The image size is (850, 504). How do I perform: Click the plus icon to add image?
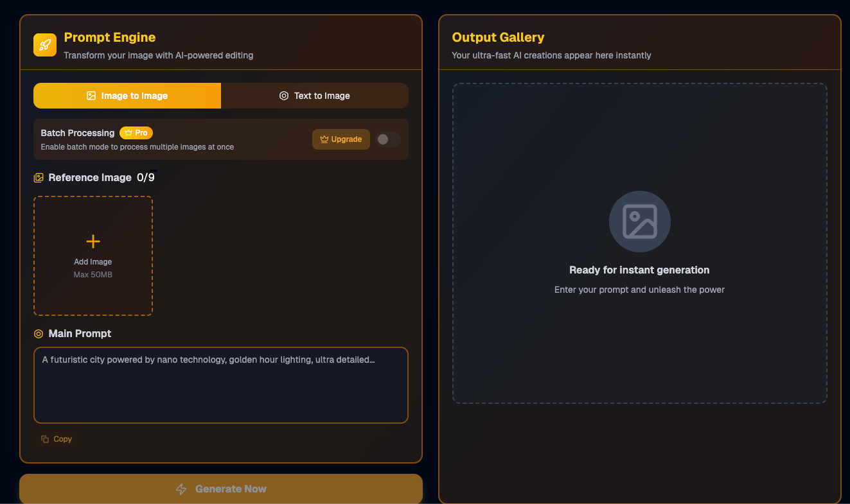(x=93, y=241)
